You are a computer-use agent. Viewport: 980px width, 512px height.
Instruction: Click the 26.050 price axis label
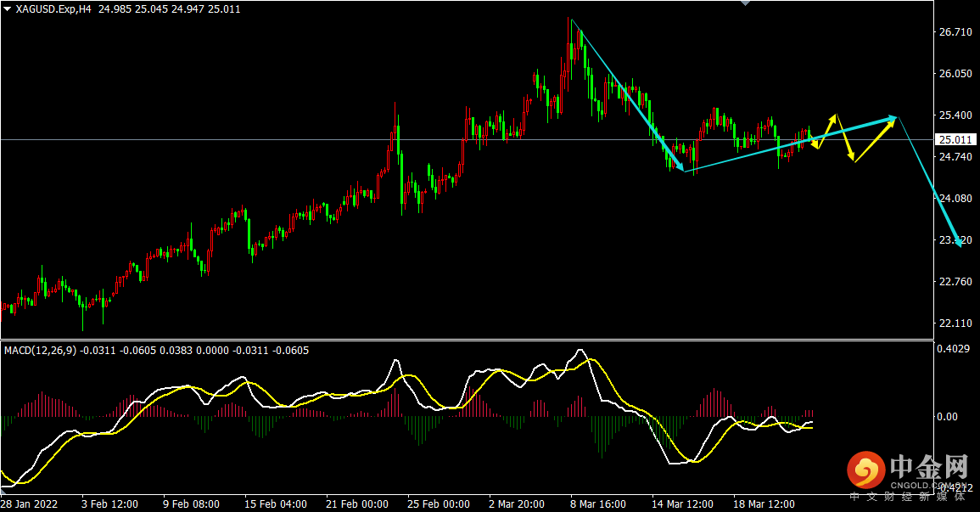click(955, 74)
